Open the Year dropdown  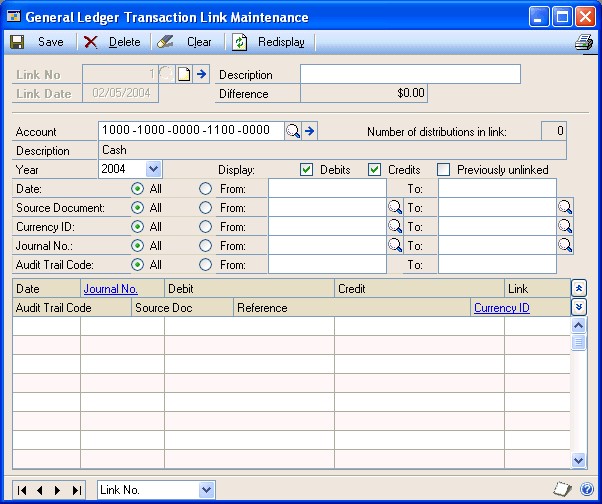point(154,169)
